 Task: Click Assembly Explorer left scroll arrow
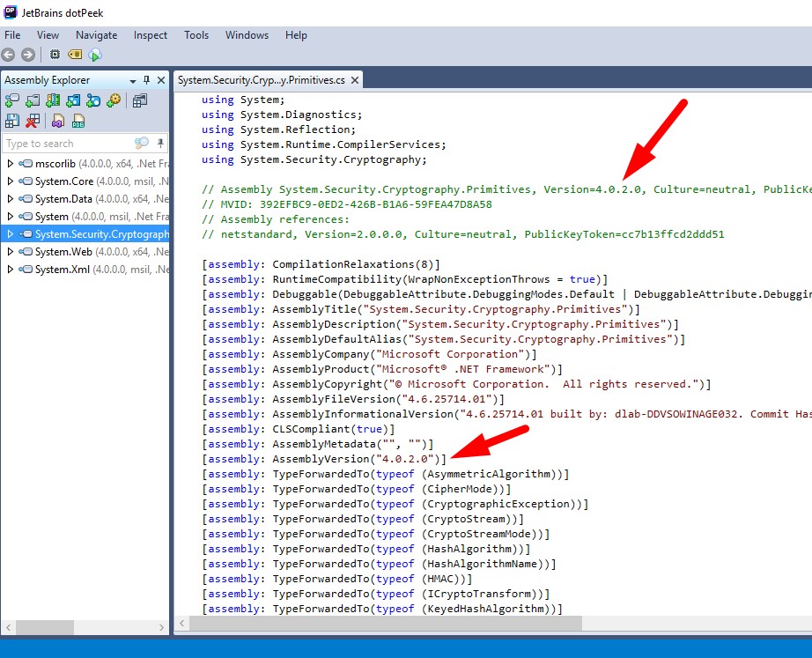coord(8,627)
